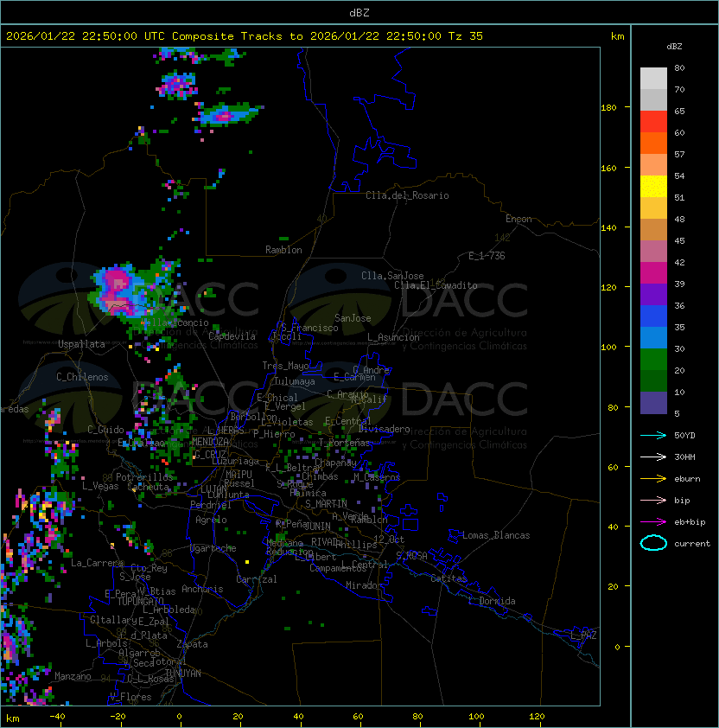Screen dimensions: 719x728
Task: Click the 'Agrelo' map label
Action: pos(211,520)
